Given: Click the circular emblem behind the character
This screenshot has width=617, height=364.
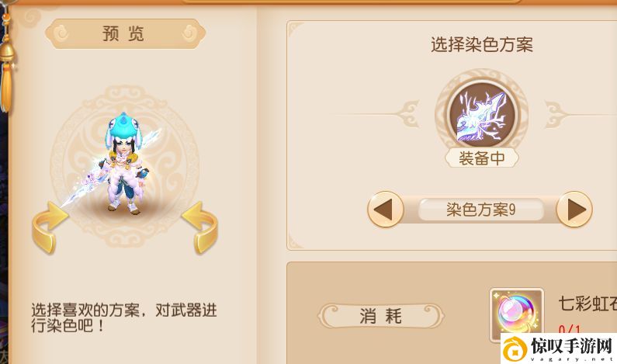Looking at the screenshot, I should [x=124, y=166].
